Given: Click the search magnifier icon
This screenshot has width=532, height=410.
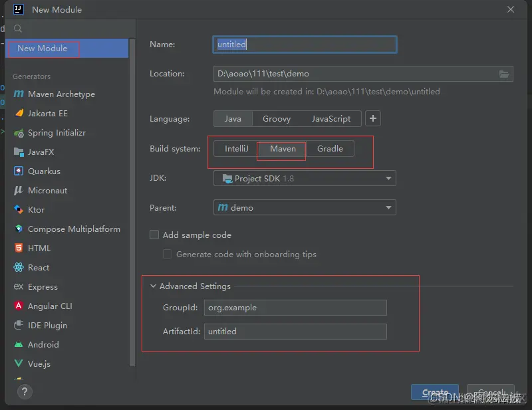Looking at the screenshot, I should point(18,29).
